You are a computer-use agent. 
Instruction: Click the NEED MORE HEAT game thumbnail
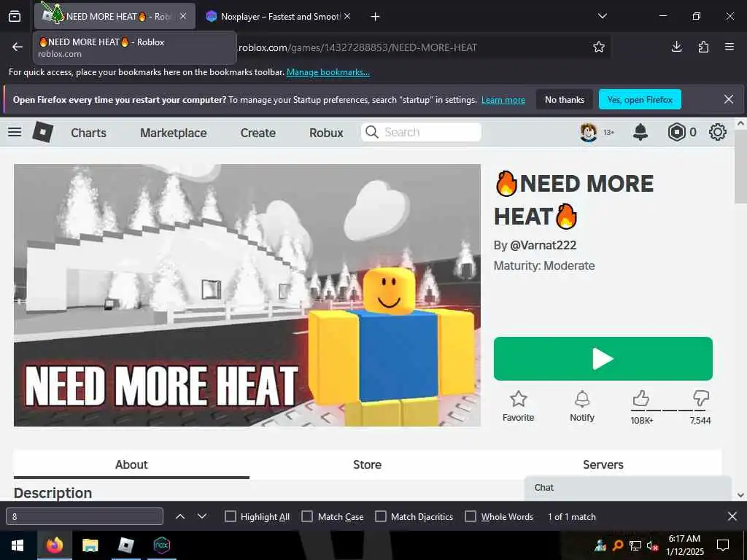pyautogui.click(x=247, y=295)
